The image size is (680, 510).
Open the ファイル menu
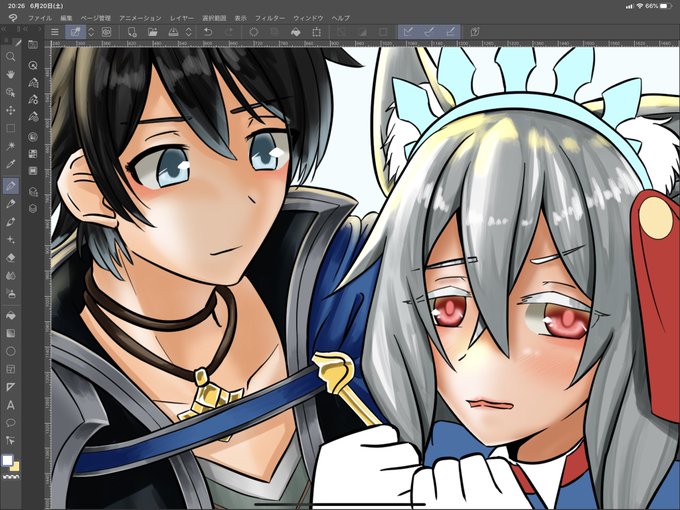pos(40,18)
